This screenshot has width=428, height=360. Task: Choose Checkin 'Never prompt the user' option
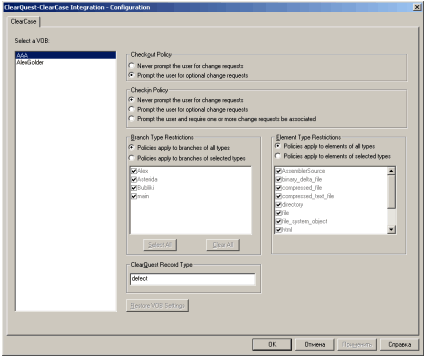(x=132, y=100)
